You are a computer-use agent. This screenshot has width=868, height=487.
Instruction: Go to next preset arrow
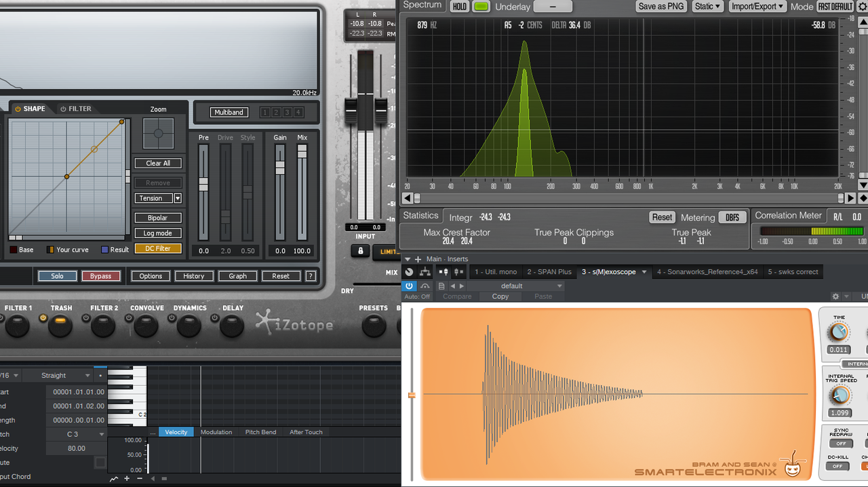pyautogui.click(x=461, y=286)
